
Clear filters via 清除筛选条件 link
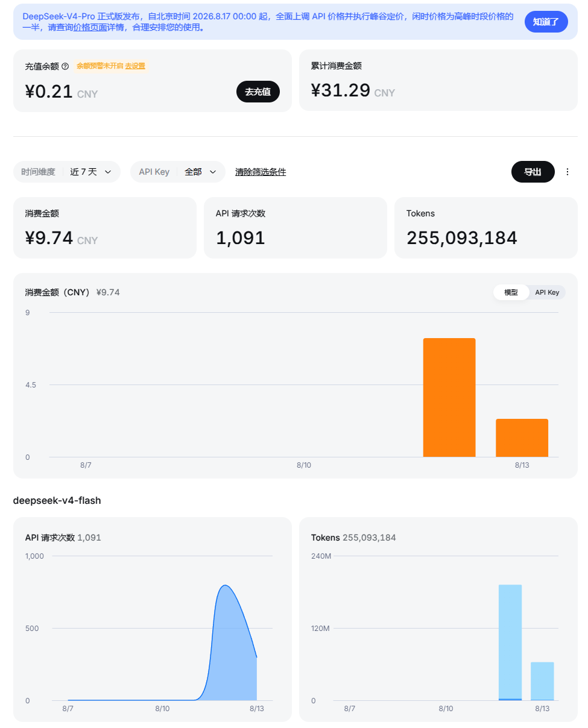pos(261,172)
